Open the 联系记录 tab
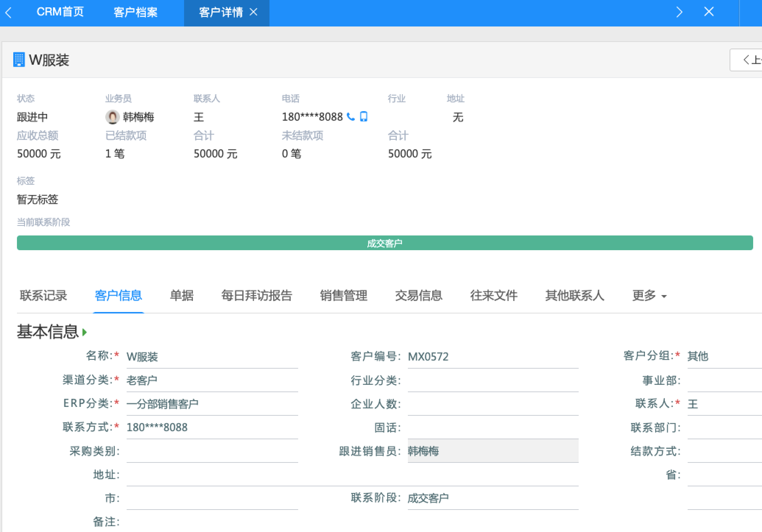Screen dimensions: 762x532 [43, 295]
